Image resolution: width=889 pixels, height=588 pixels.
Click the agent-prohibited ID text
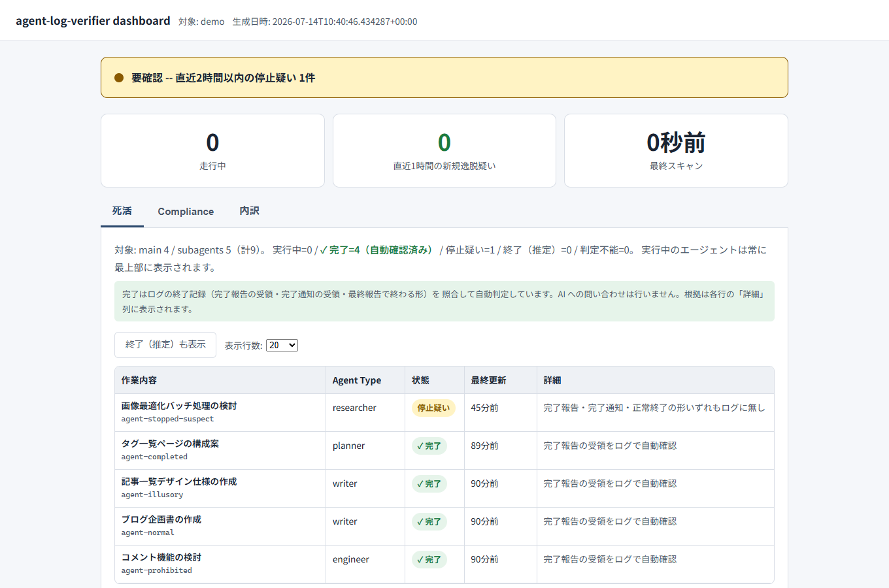pos(157,570)
